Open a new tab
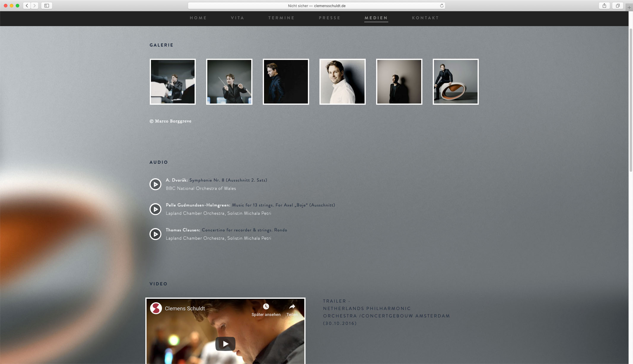The image size is (633, 364). (x=629, y=7)
